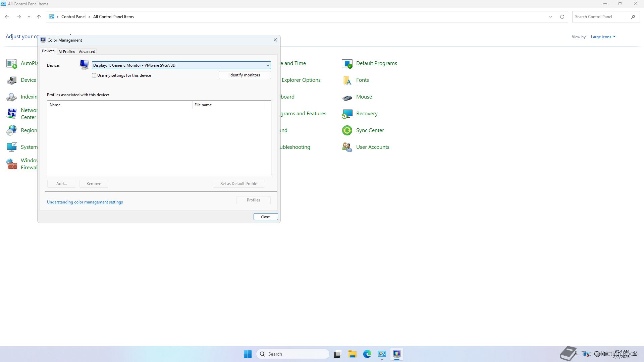Expand the address bar history dropdown
This screenshot has height=362, width=644.
point(550,17)
